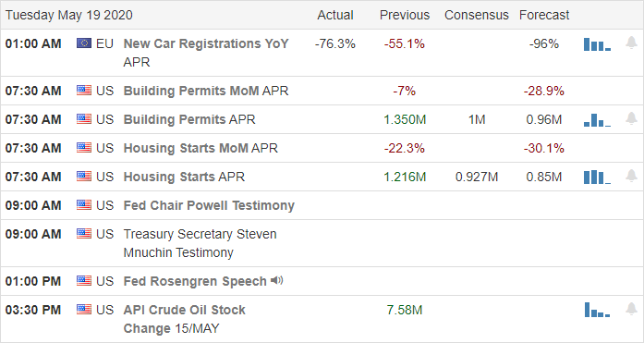Toggle alert bell for New Car Registrations
The image size is (644, 343).
[631, 43]
